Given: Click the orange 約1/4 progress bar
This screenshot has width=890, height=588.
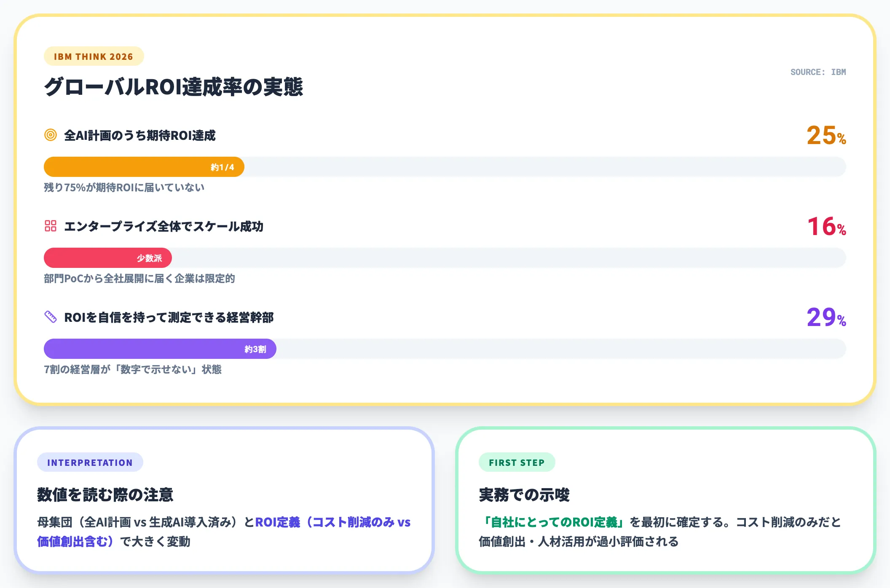Looking at the screenshot, I should (144, 167).
